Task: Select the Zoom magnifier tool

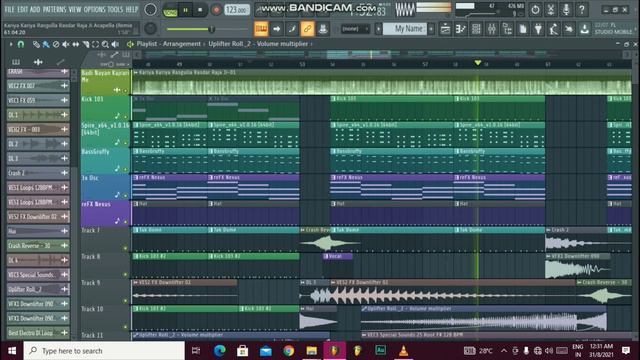Action: point(105,44)
